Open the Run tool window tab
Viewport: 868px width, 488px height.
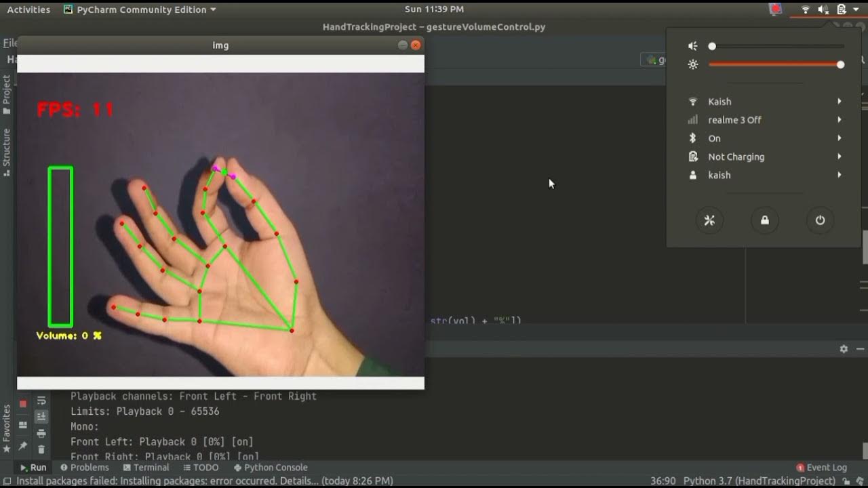[33, 468]
